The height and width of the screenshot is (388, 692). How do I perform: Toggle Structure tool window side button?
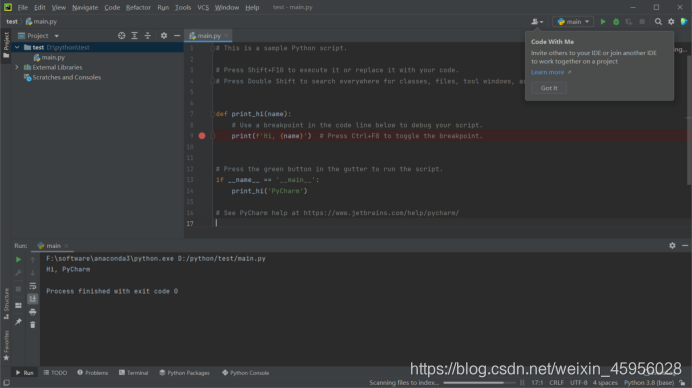point(6,304)
